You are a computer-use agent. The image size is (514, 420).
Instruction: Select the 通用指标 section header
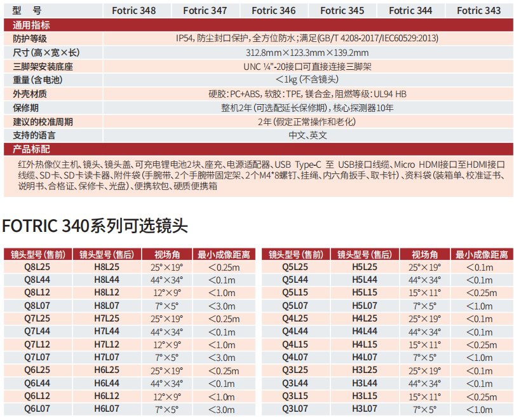[32, 25]
